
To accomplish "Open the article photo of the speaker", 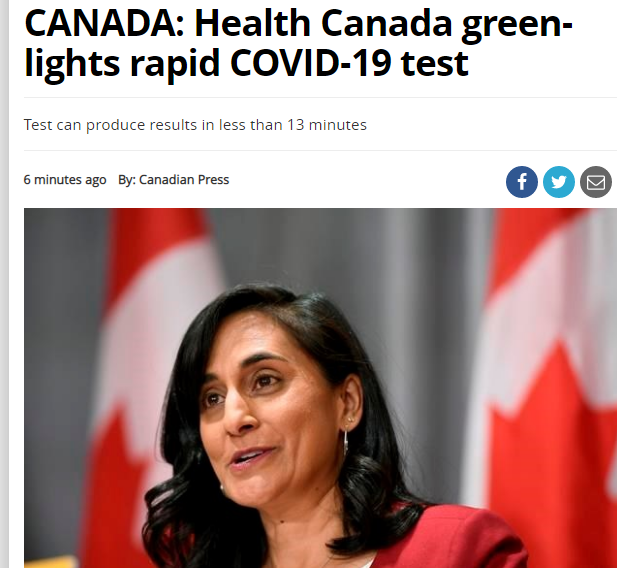I will (320, 388).
